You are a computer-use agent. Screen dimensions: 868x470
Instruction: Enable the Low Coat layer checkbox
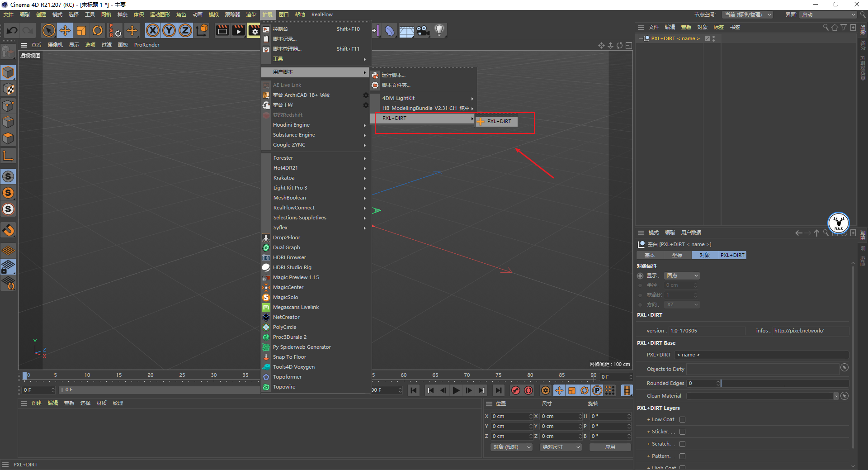point(683,420)
